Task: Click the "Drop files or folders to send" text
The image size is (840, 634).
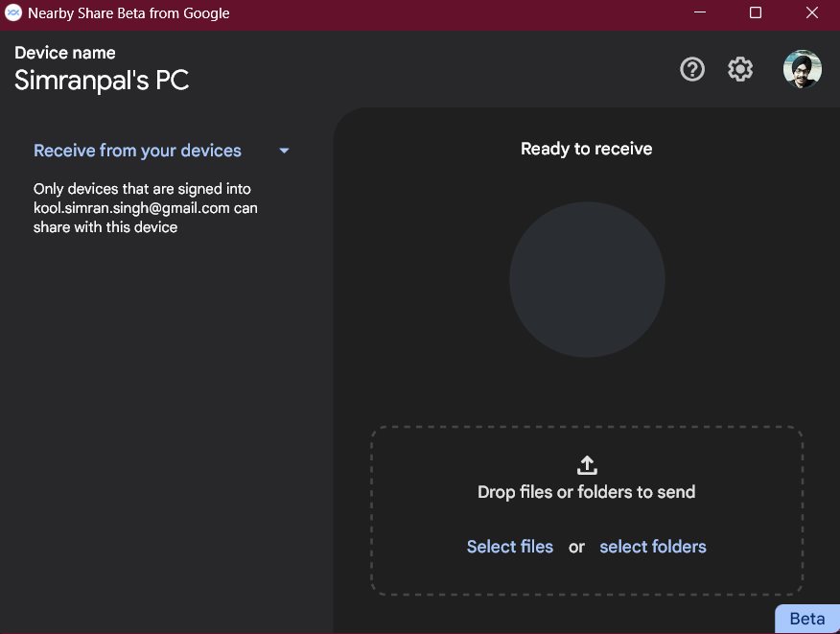Action: pyautogui.click(x=587, y=492)
